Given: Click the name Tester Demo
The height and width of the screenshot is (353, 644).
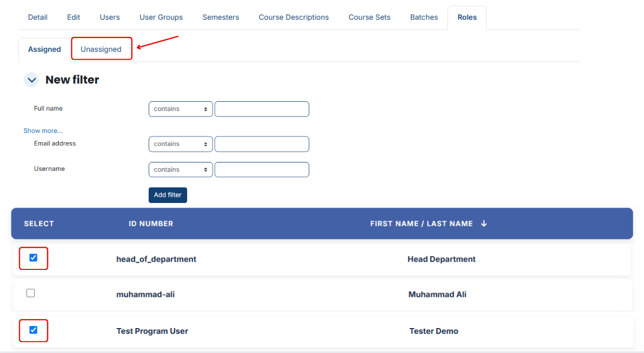Looking at the screenshot, I should 434,331.
